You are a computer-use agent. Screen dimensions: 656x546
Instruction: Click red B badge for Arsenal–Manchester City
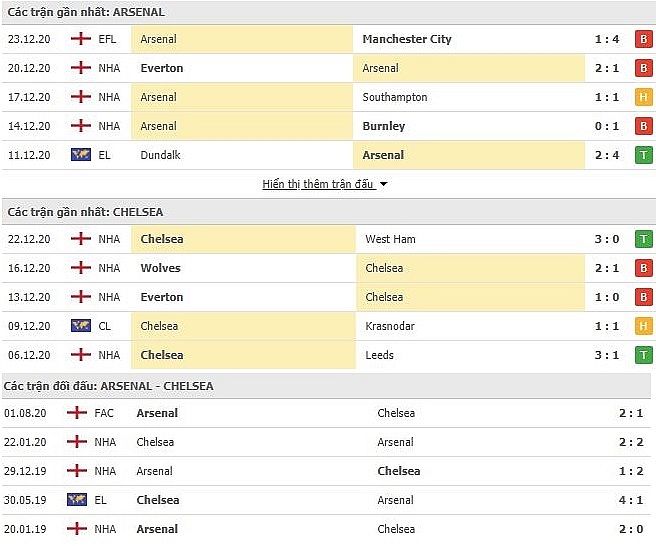pyautogui.click(x=643, y=39)
